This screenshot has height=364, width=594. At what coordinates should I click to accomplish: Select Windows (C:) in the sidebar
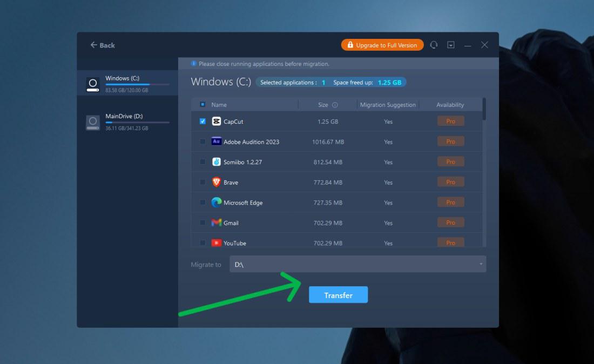click(x=127, y=83)
